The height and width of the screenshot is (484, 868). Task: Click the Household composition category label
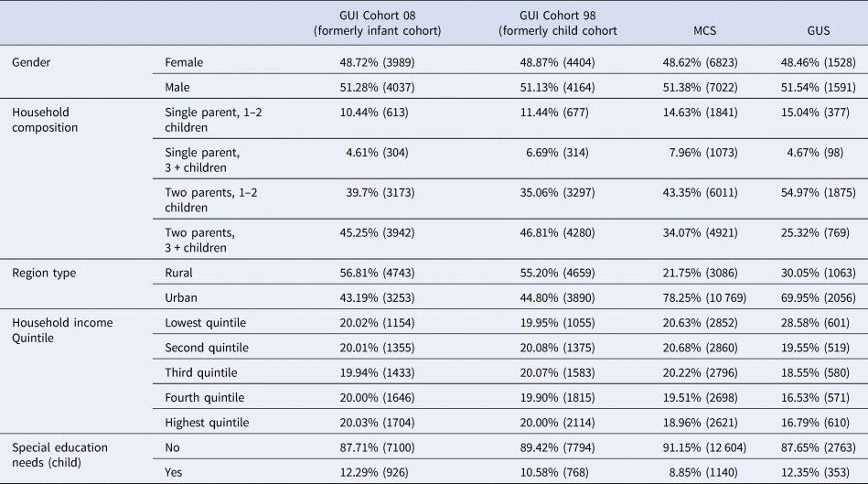pos(45,120)
